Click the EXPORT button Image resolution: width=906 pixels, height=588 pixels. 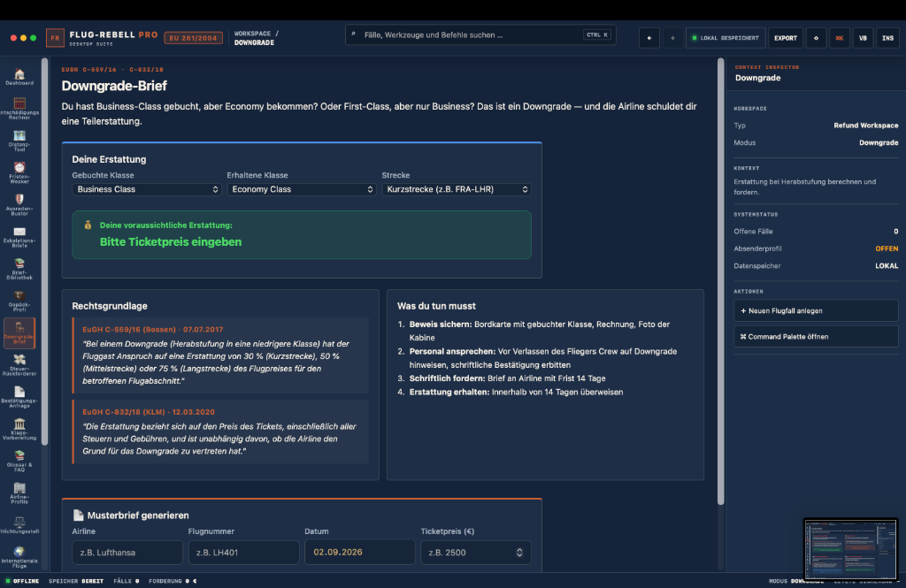pos(786,38)
